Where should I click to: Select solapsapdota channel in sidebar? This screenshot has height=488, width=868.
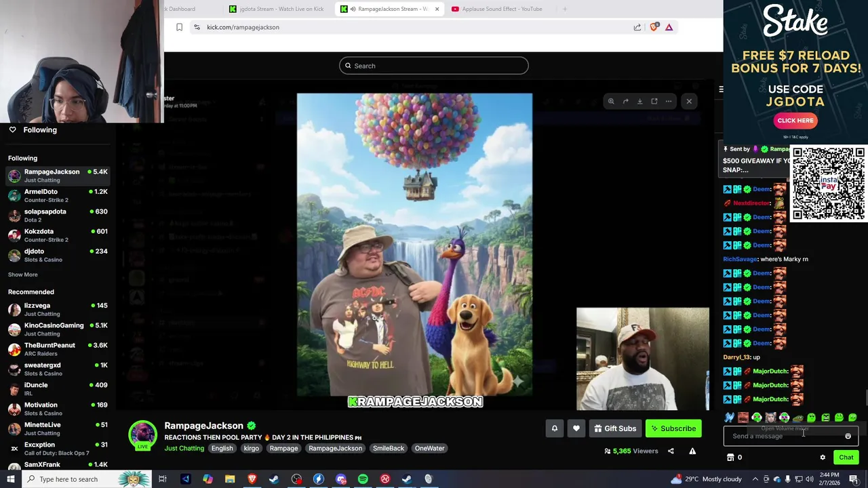click(x=58, y=215)
